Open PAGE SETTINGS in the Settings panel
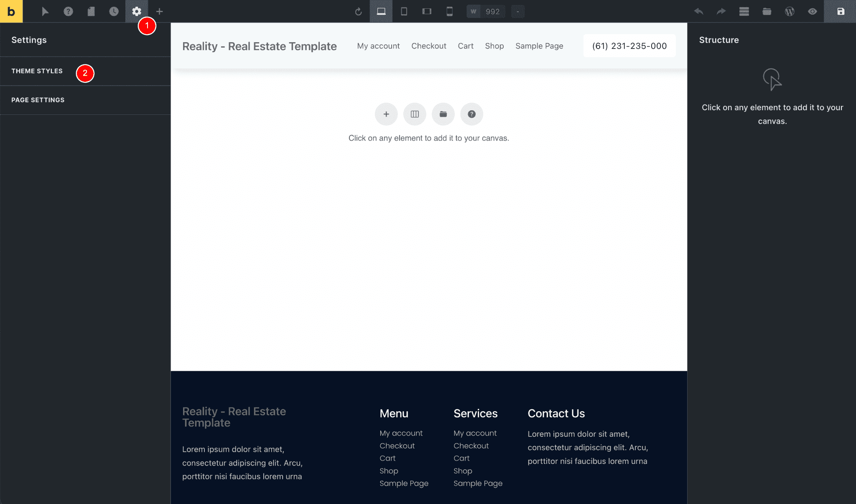Screen dimensions: 856x504 (x=38, y=100)
